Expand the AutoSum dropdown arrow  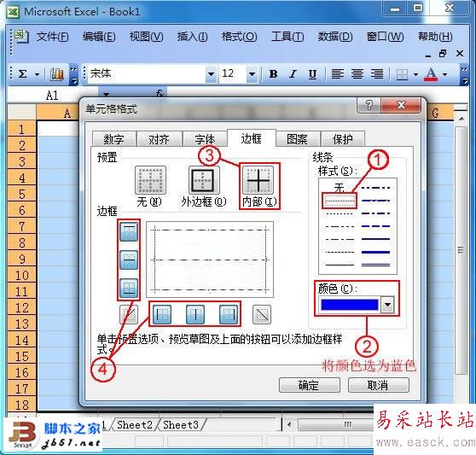tap(37, 74)
